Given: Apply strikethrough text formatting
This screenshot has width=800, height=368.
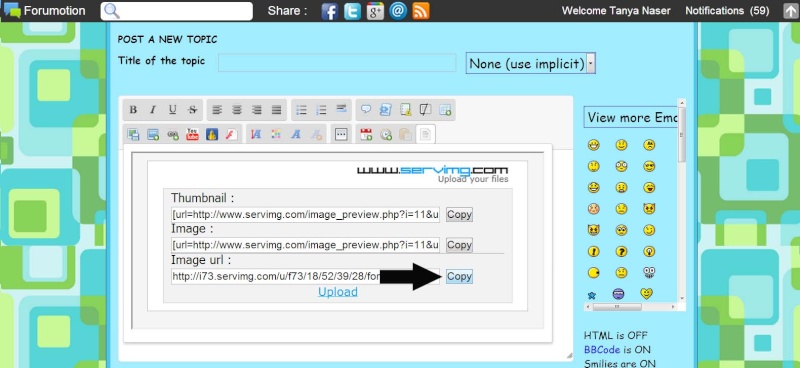Looking at the screenshot, I should (192, 110).
